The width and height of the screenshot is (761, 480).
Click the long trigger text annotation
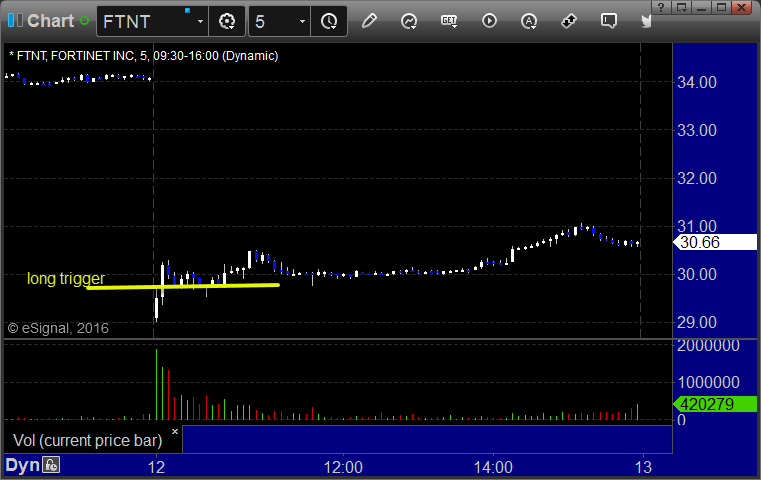(66, 278)
